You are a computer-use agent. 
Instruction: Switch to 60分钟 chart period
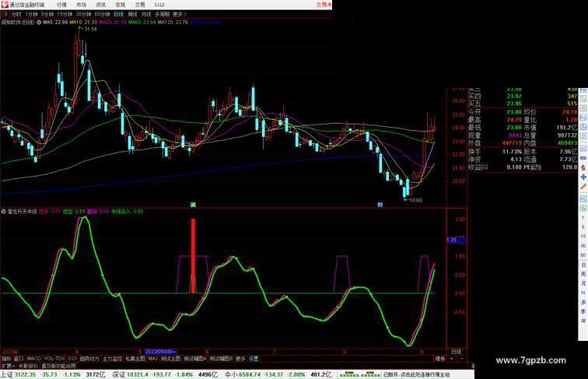tap(102, 14)
